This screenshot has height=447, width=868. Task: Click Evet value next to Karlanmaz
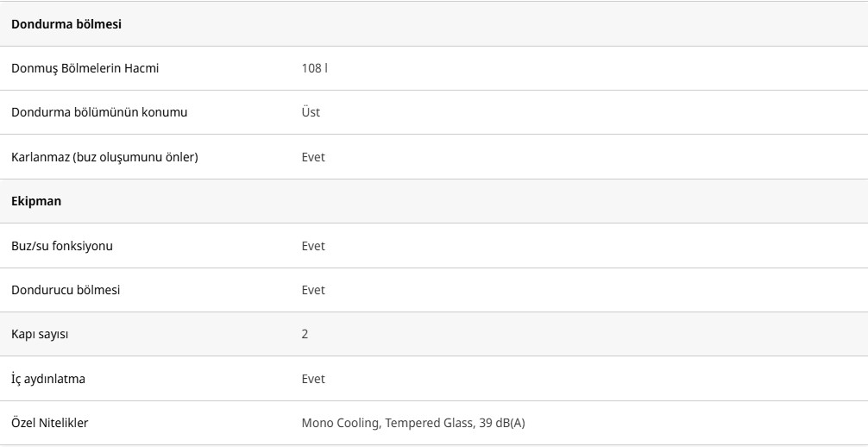click(x=313, y=157)
